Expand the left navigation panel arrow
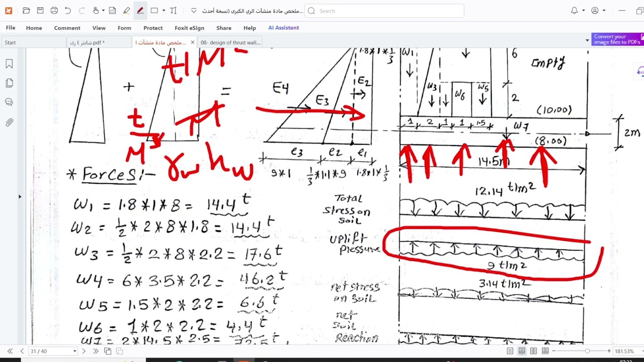Image resolution: width=644 pixels, height=362 pixels. (x=20, y=196)
